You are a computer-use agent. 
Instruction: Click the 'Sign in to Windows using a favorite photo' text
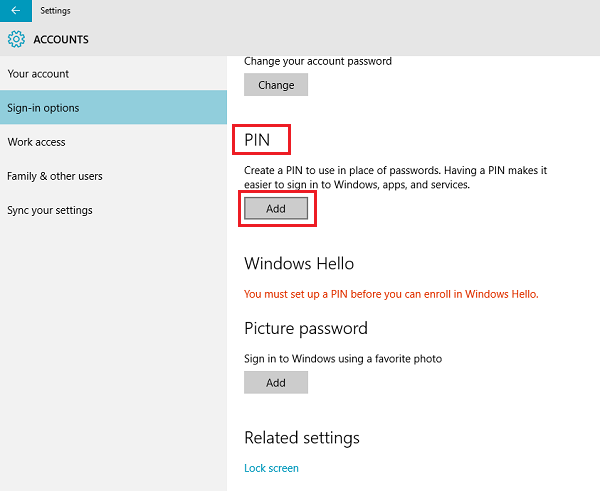click(x=343, y=358)
